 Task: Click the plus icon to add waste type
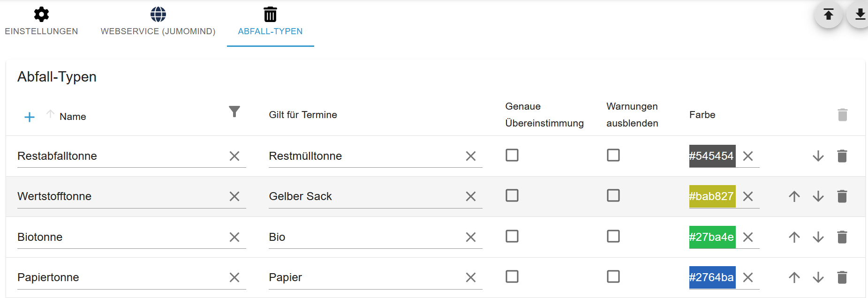point(29,117)
